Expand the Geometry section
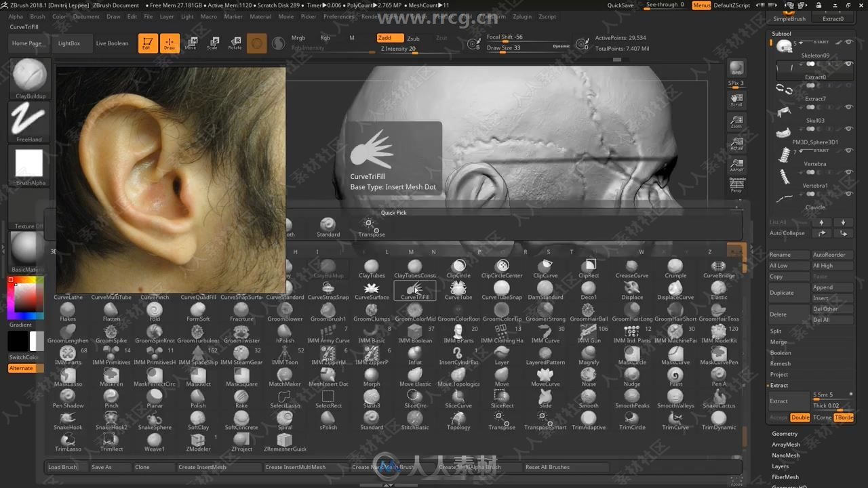This screenshot has height=488, width=868. [785, 434]
